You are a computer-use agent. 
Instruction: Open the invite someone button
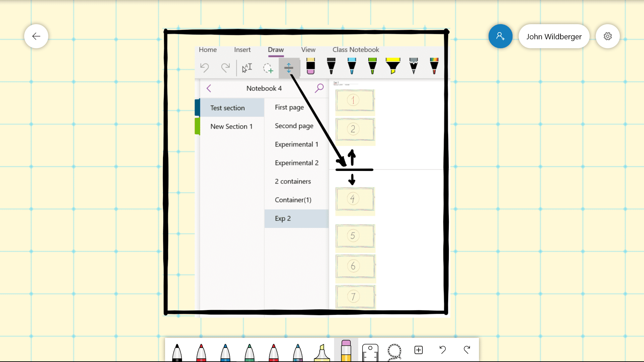tap(500, 36)
